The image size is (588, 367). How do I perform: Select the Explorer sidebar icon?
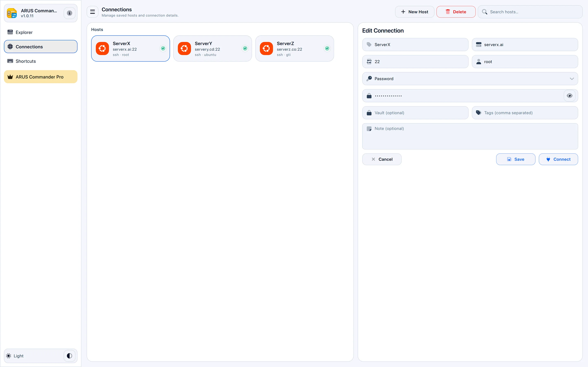tap(10, 32)
